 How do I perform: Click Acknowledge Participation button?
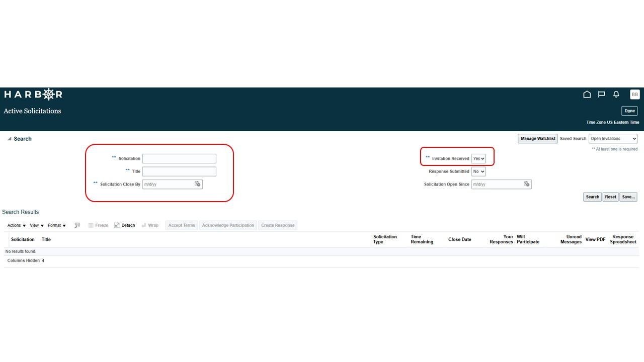(x=228, y=225)
